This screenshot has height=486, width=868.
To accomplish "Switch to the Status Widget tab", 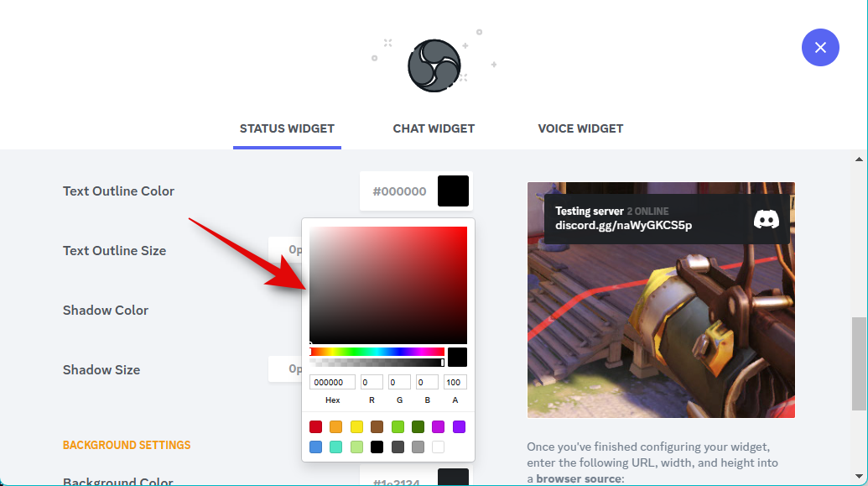I will tap(287, 128).
